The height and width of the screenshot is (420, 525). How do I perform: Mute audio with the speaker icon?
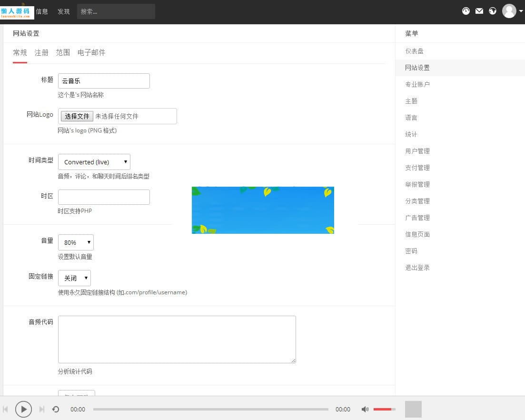[x=365, y=409]
